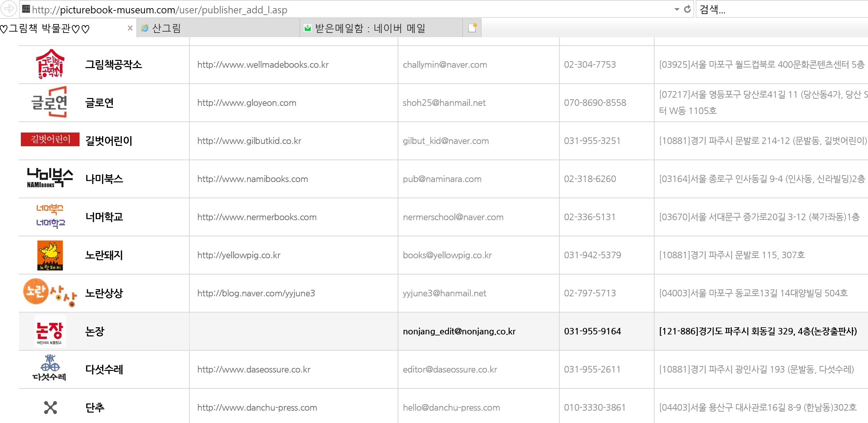Image resolution: width=868 pixels, height=423 pixels.
Task: Click publisher name 글로연
Action: tap(99, 103)
